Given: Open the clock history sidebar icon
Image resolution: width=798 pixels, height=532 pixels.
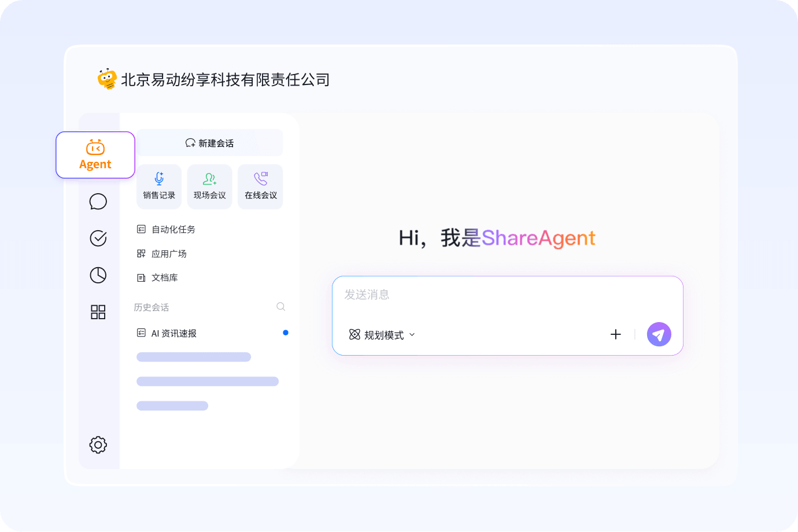Looking at the screenshot, I should point(98,275).
